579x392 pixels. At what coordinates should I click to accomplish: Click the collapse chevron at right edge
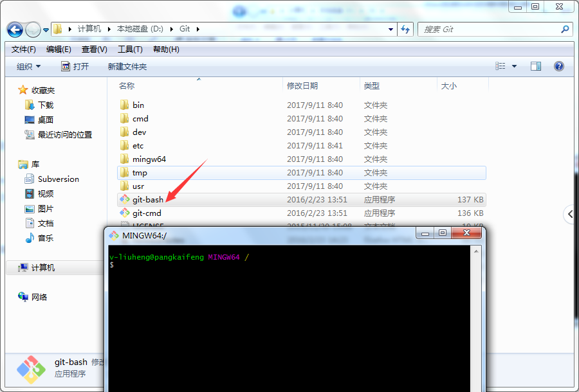click(x=571, y=214)
